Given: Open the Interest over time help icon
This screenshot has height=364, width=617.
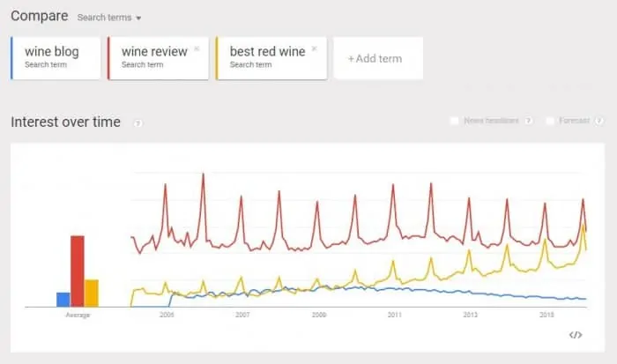Looking at the screenshot, I should coord(138,123).
